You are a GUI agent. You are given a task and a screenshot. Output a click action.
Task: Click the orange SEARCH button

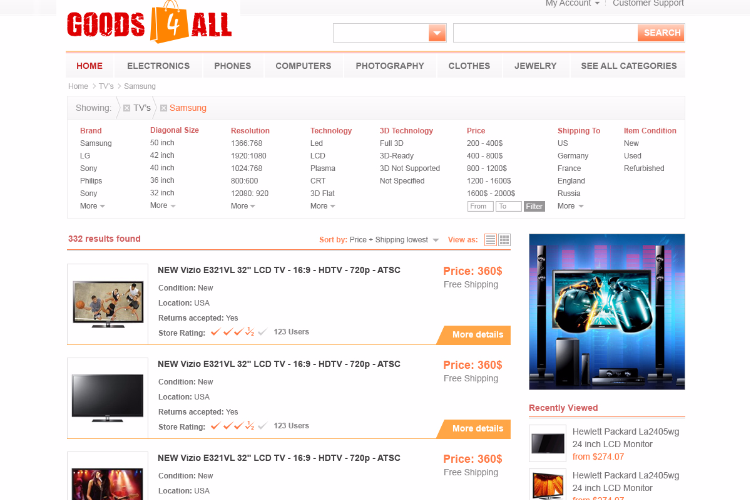[661, 33]
